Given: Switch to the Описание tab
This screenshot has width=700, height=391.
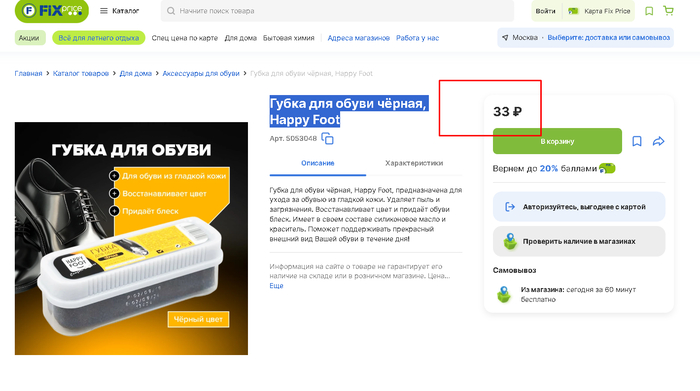Looking at the screenshot, I should coord(318,163).
